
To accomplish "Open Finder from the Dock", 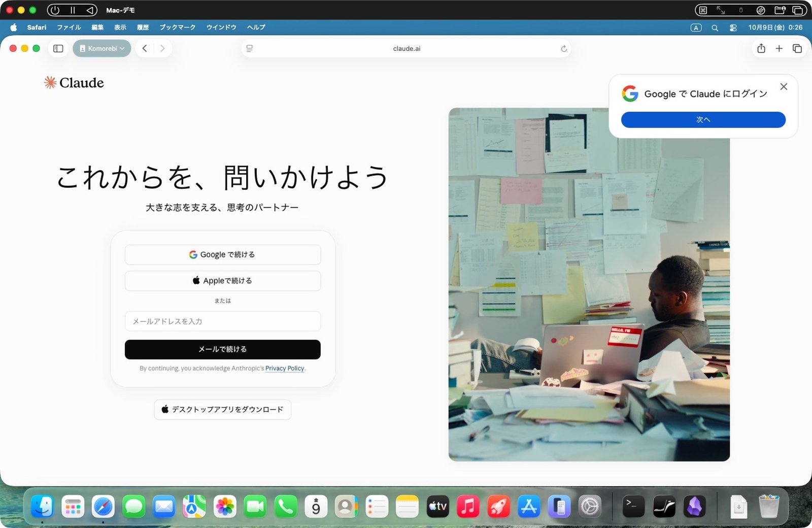I will point(42,507).
